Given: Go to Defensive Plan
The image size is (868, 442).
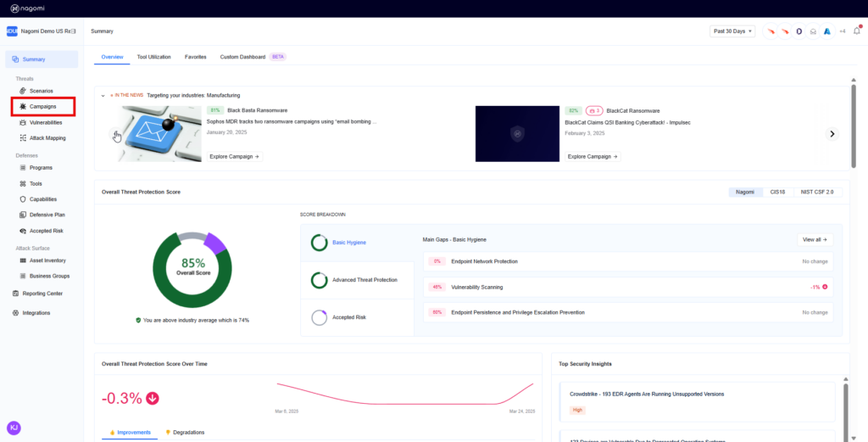Looking at the screenshot, I should tap(47, 215).
